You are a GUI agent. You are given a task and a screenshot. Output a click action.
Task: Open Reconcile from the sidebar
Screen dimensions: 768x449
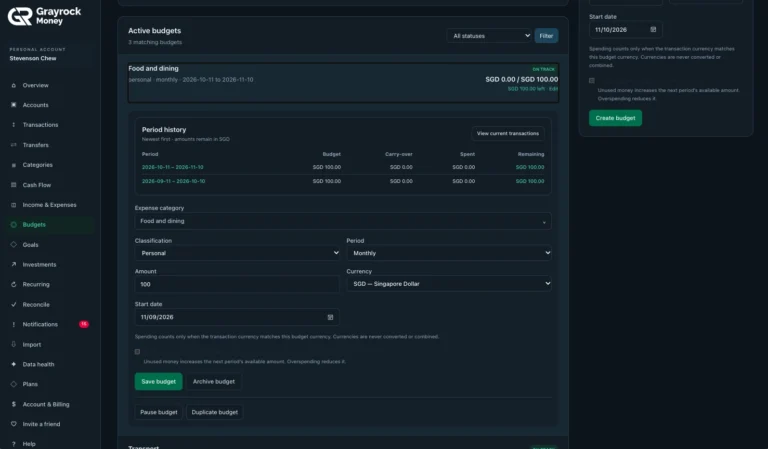point(36,305)
